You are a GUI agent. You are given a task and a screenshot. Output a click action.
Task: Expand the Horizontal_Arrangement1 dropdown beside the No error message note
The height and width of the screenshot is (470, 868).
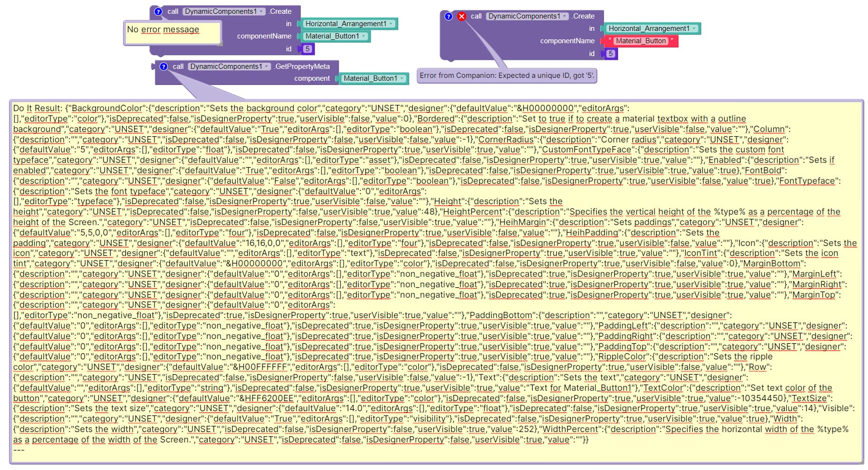click(349, 24)
